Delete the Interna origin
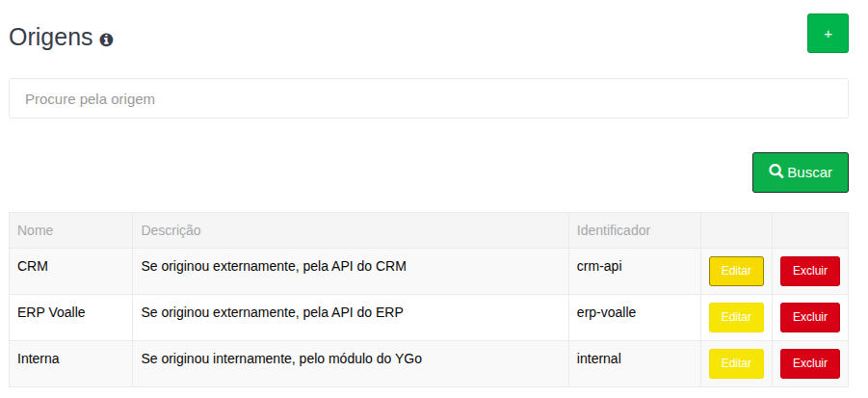 coord(809,363)
